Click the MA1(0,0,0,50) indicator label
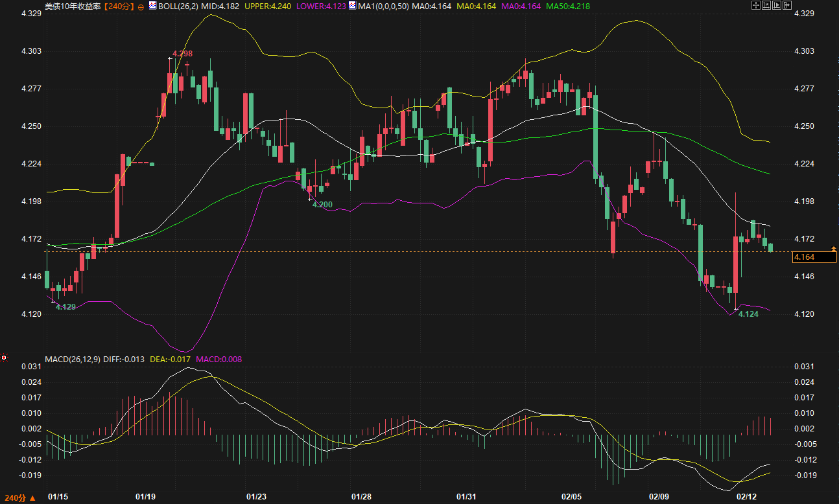The height and width of the screenshot is (504, 839). 383,6
